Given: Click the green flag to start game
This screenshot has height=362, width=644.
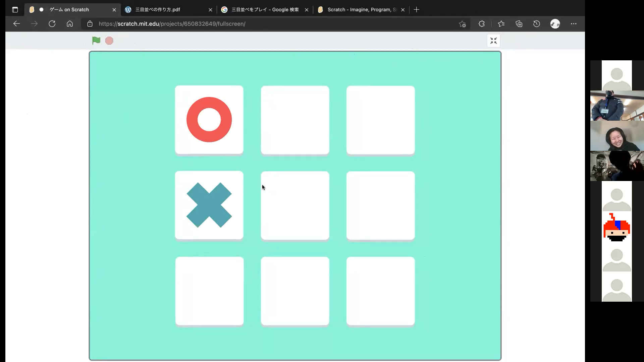Looking at the screenshot, I should [96, 41].
